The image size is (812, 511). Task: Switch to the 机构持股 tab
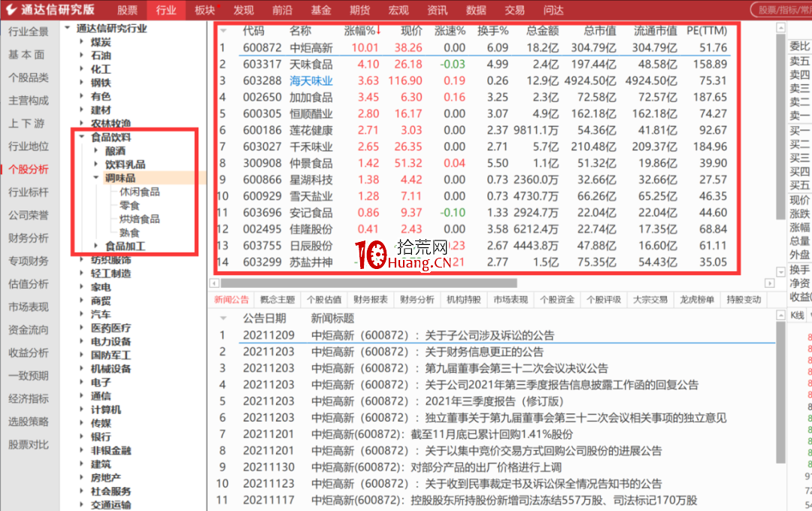464,299
